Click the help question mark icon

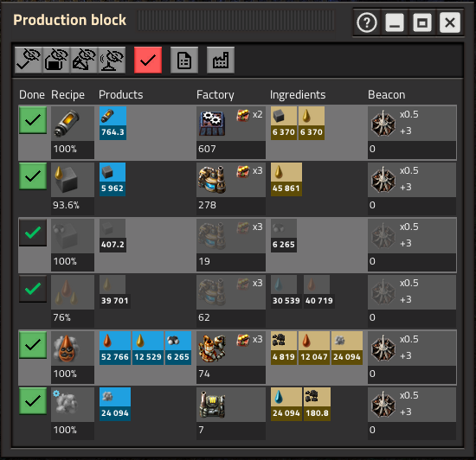pyautogui.click(x=367, y=22)
